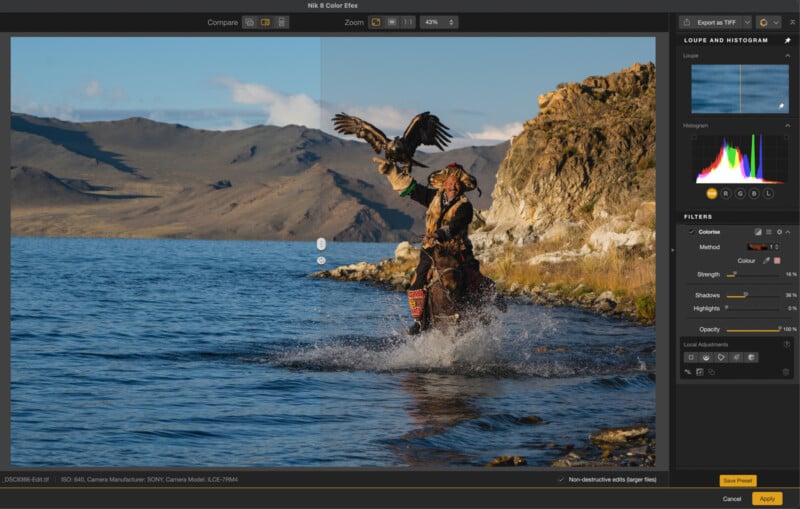Collapse the Loupe section
Screen dimensions: 800x509
[787, 56]
